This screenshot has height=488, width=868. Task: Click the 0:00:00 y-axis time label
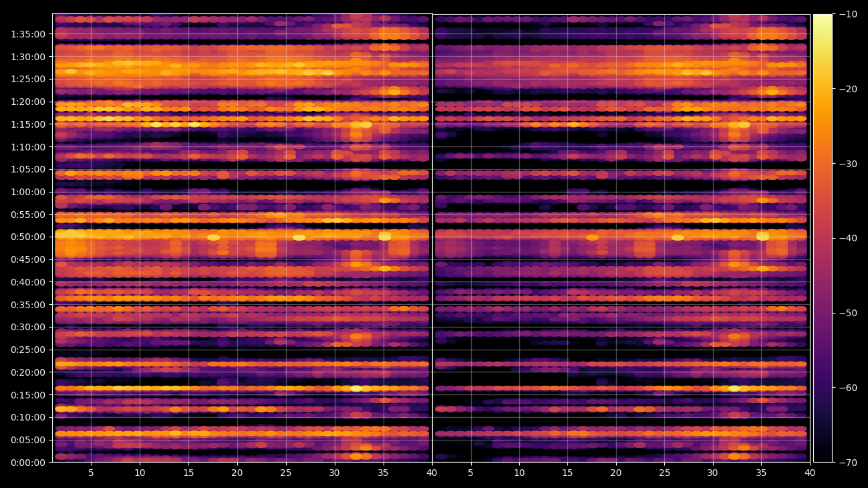(28, 463)
